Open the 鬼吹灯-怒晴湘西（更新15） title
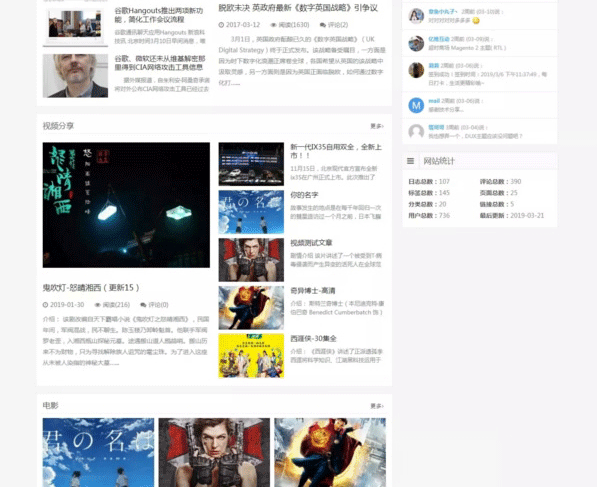Viewport: 597px width, 487px height. point(91,288)
